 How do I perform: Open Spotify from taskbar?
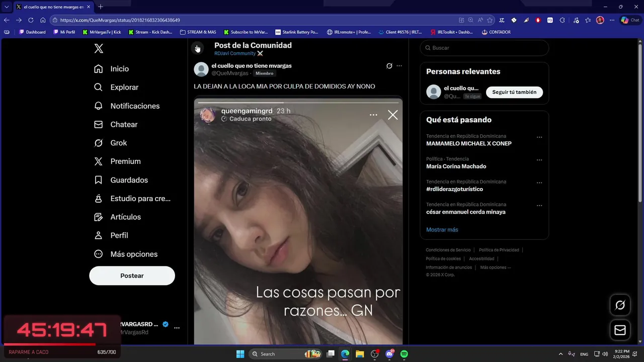click(x=404, y=354)
